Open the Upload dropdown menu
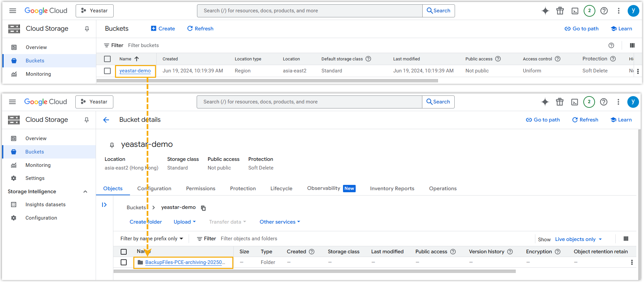644x282 pixels. point(185,222)
